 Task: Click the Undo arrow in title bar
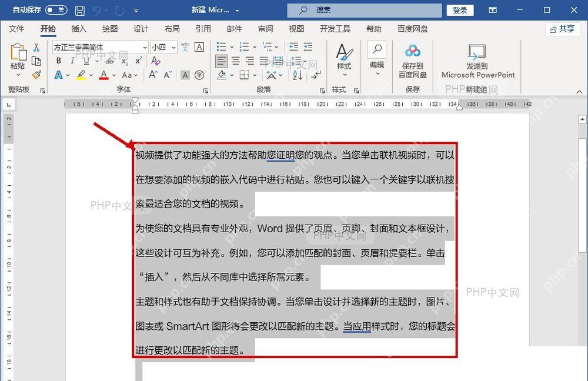click(96, 11)
